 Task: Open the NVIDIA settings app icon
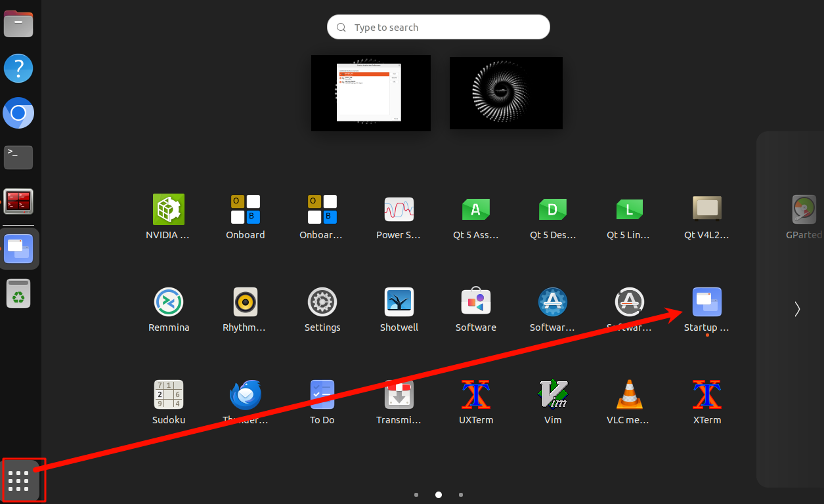pyautogui.click(x=169, y=210)
